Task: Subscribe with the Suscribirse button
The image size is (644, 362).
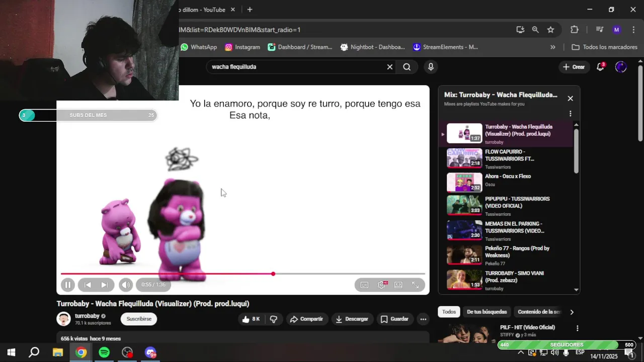Action: click(139, 319)
